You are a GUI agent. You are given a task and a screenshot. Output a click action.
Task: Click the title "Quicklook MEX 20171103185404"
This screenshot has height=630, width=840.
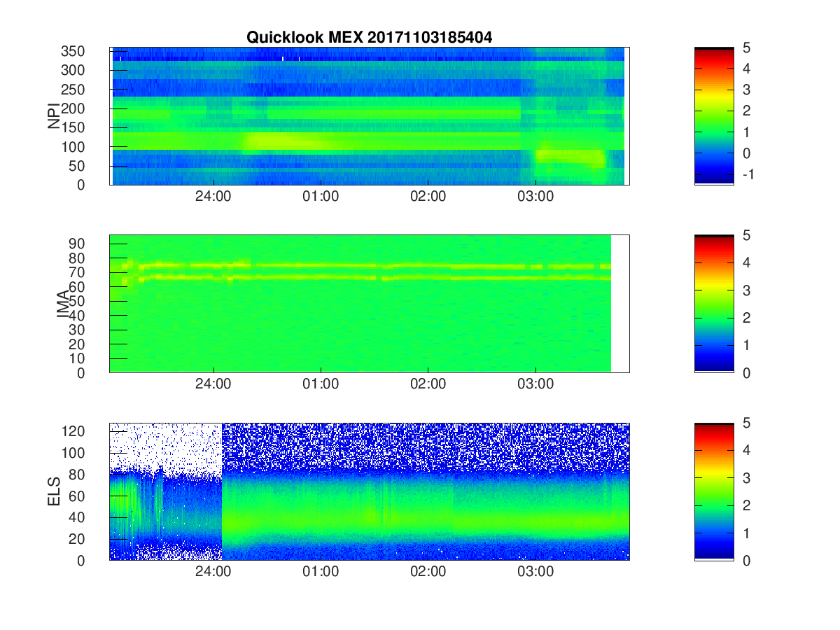[x=369, y=38]
